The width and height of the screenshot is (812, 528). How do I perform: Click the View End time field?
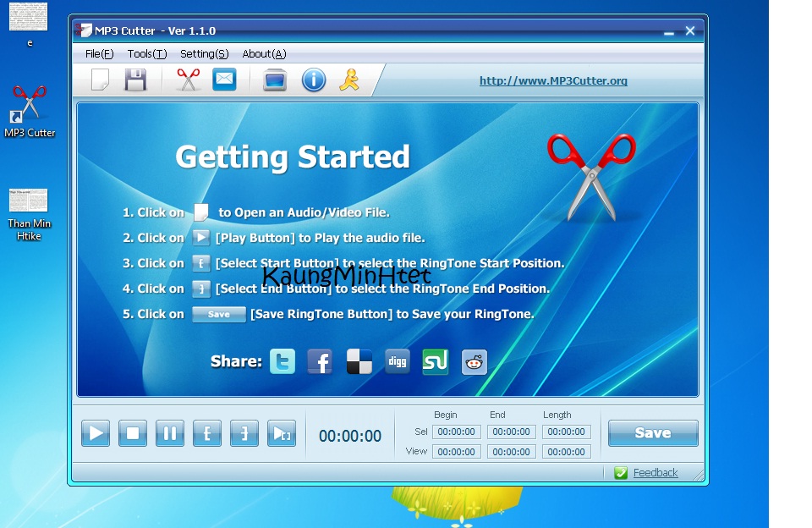(x=511, y=452)
